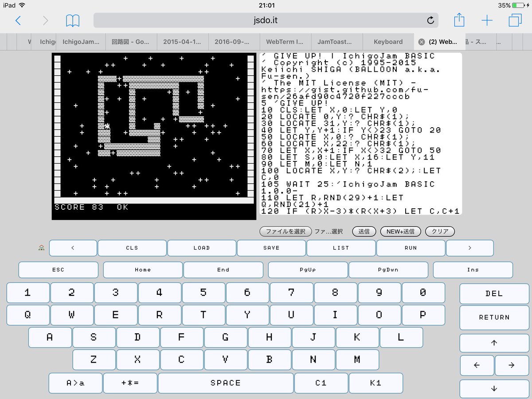
Task: Add a new Safari tab with plus
Action: pos(487,20)
